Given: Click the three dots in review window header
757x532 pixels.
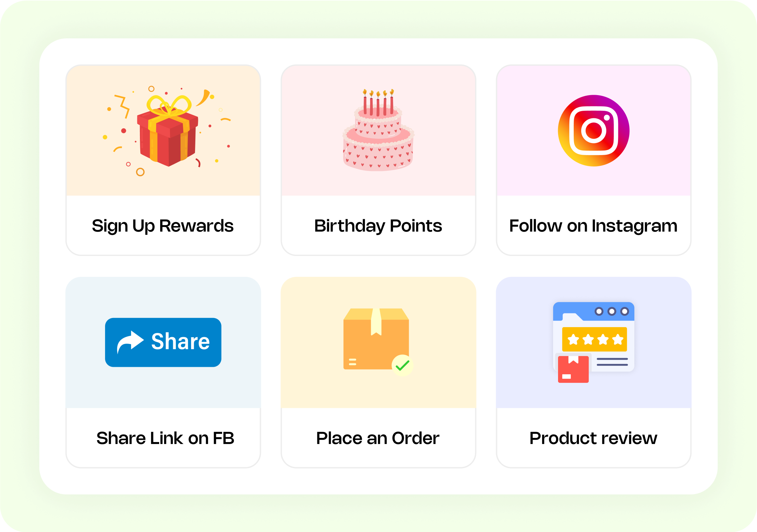Looking at the screenshot, I should tap(612, 311).
